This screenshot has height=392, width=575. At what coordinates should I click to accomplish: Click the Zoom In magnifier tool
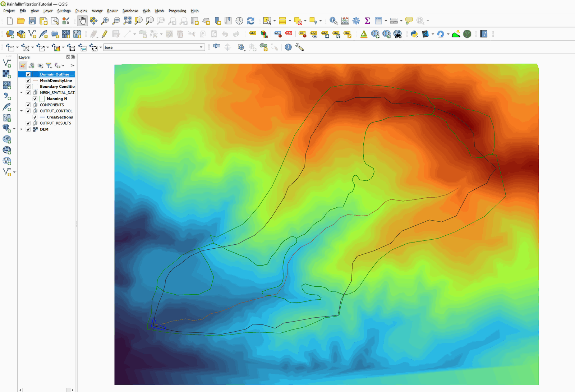[x=105, y=21]
